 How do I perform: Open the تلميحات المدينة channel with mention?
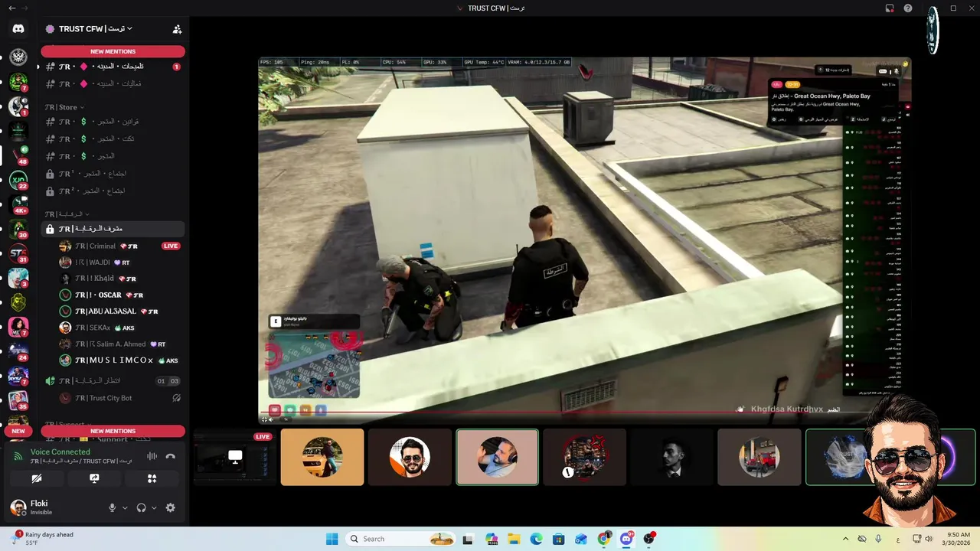[111, 67]
